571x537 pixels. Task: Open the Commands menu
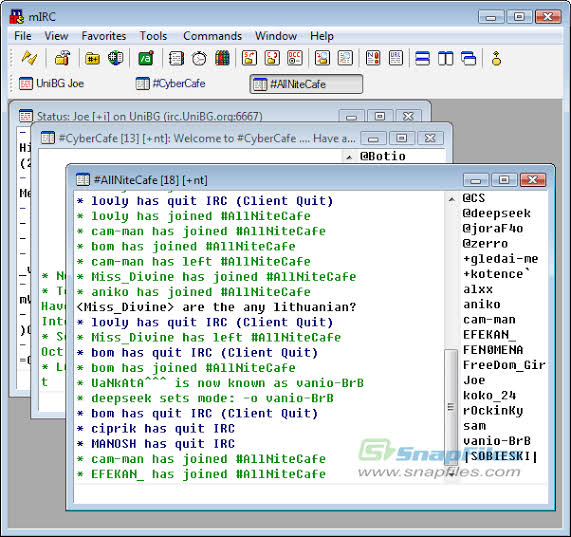(x=212, y=36)
